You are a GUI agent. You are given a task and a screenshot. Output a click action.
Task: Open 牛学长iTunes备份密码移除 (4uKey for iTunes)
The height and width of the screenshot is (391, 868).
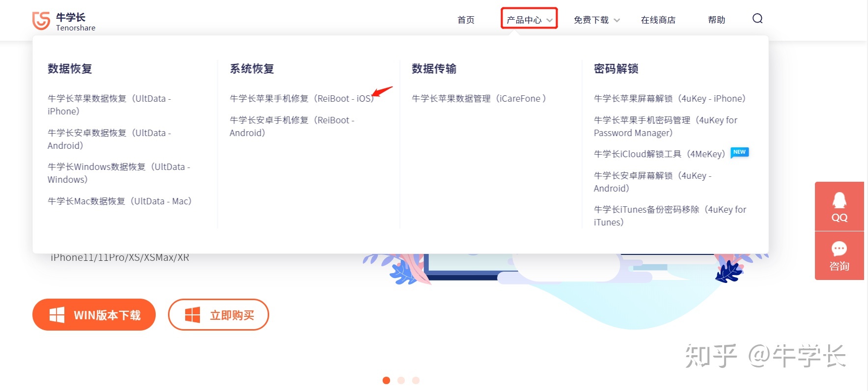[670, 216]
